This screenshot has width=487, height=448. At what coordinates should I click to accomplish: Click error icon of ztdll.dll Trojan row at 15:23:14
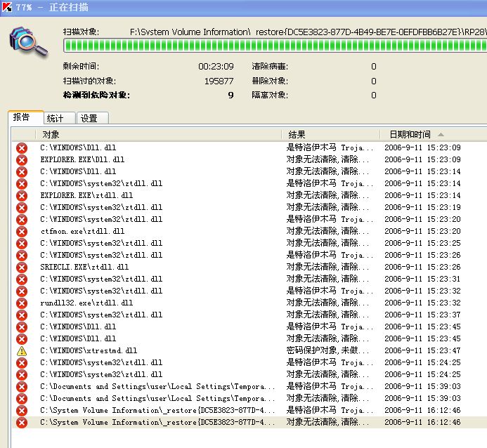click(22, 184)
